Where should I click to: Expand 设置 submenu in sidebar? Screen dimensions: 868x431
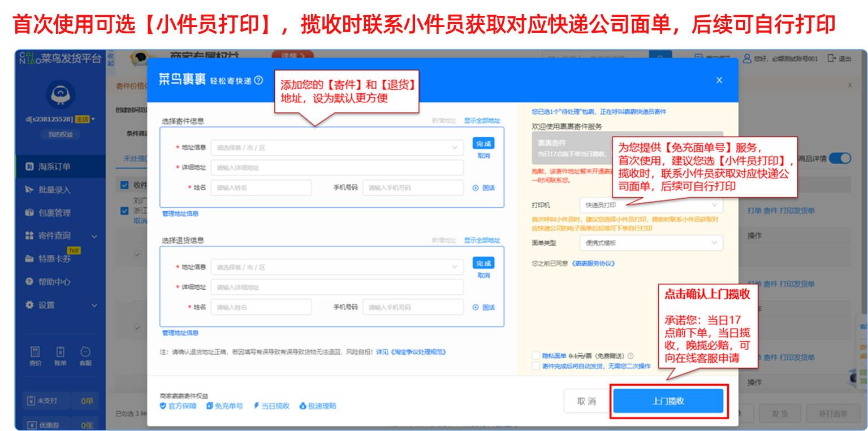[x=94, y=305]
